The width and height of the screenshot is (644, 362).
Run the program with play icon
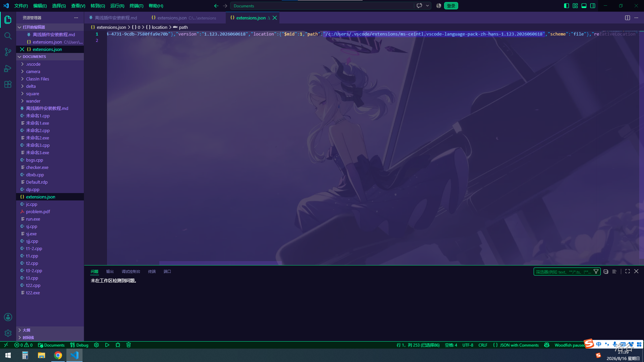click(107, 345)
